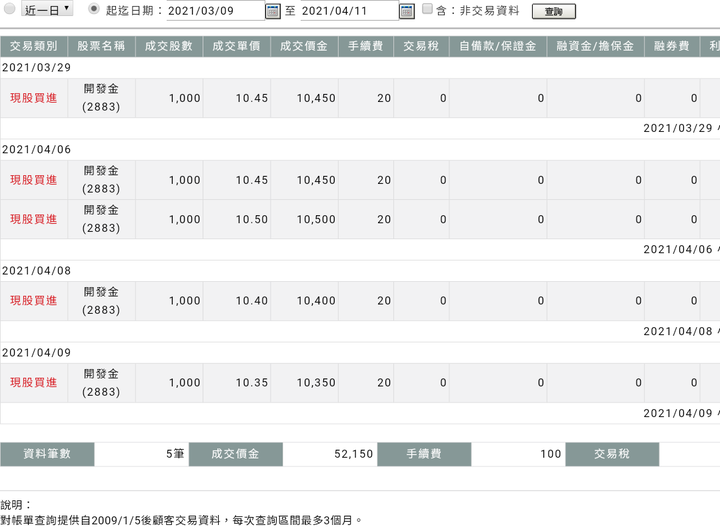The width and height of the screenshot is (720, 529).
Task: Click the 融券費 column header
Action: (672, 46)
